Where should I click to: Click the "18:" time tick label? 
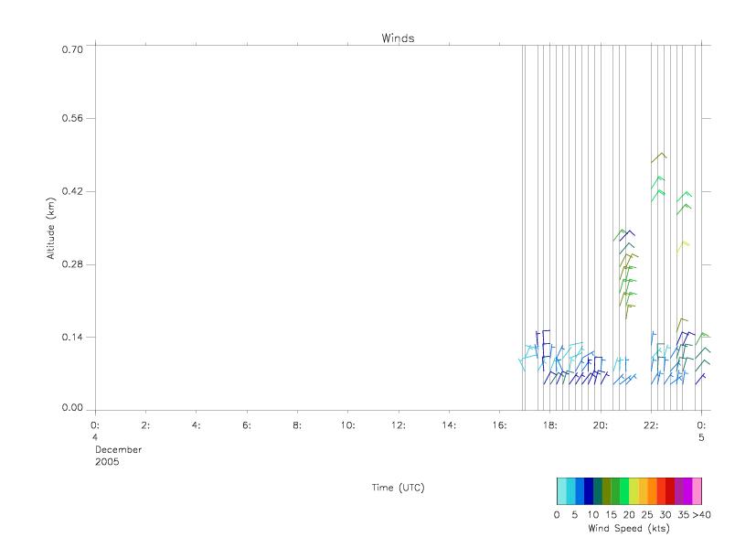(550, 425)
